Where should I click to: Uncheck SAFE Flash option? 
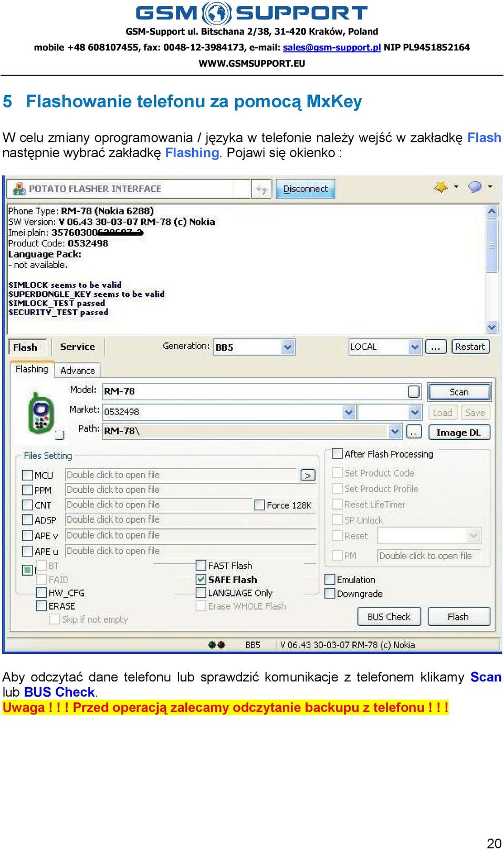[201, 579]
